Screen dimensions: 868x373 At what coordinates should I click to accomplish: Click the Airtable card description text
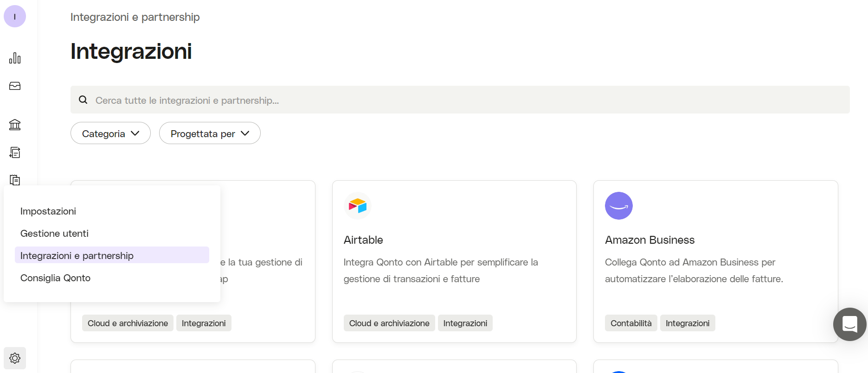[x=441, y=271]
